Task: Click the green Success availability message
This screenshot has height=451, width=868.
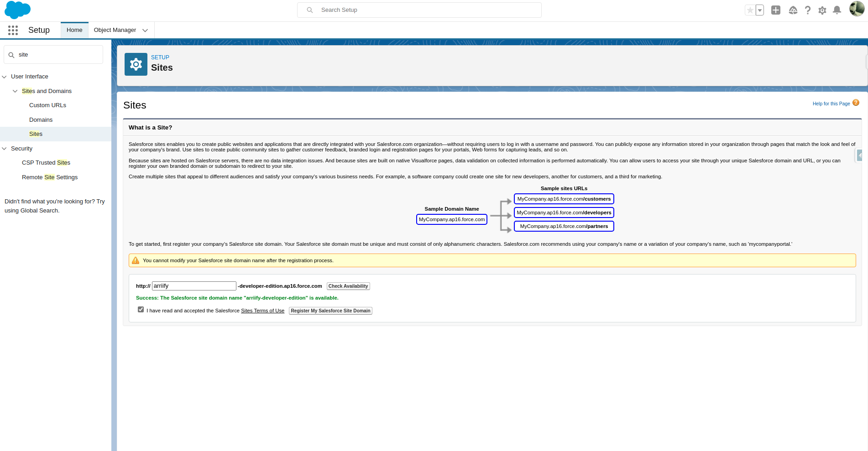Action: click(237, 298)
